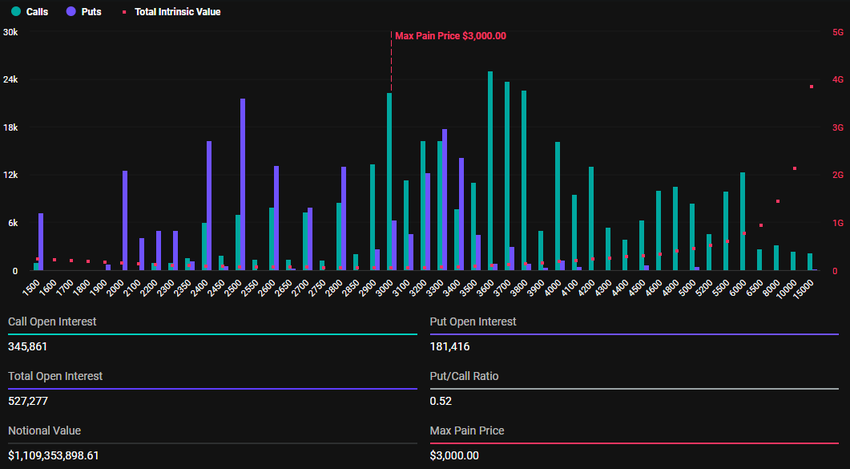Screen dimensions: 850x469
Task: Click the purple Puts legend circle icon
Action: [69, 12]
